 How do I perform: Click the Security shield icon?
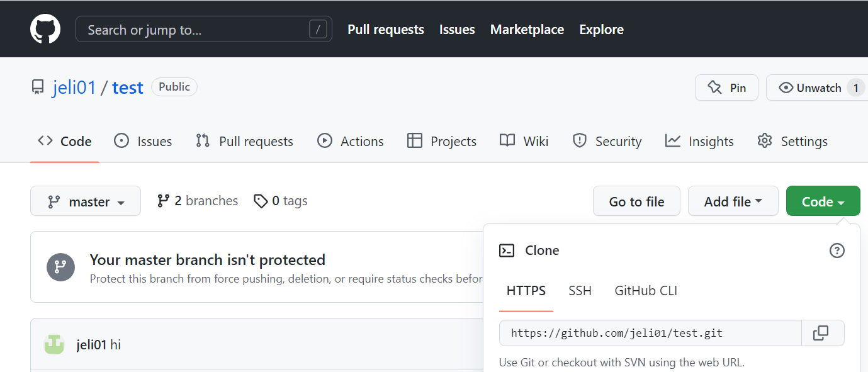click(579, 140)
